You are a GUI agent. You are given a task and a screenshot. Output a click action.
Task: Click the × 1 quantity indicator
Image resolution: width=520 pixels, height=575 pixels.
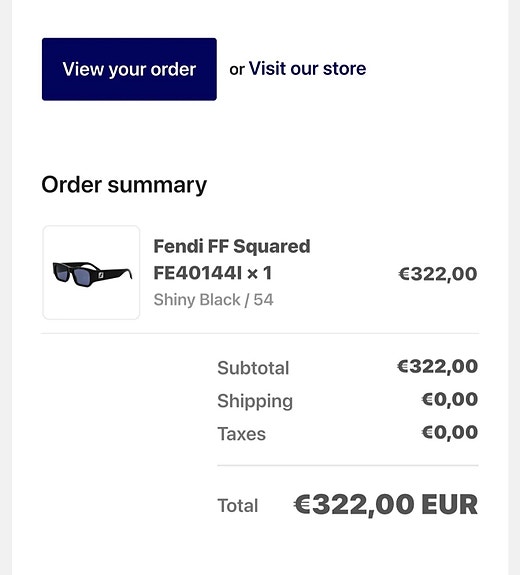point(259,273)
